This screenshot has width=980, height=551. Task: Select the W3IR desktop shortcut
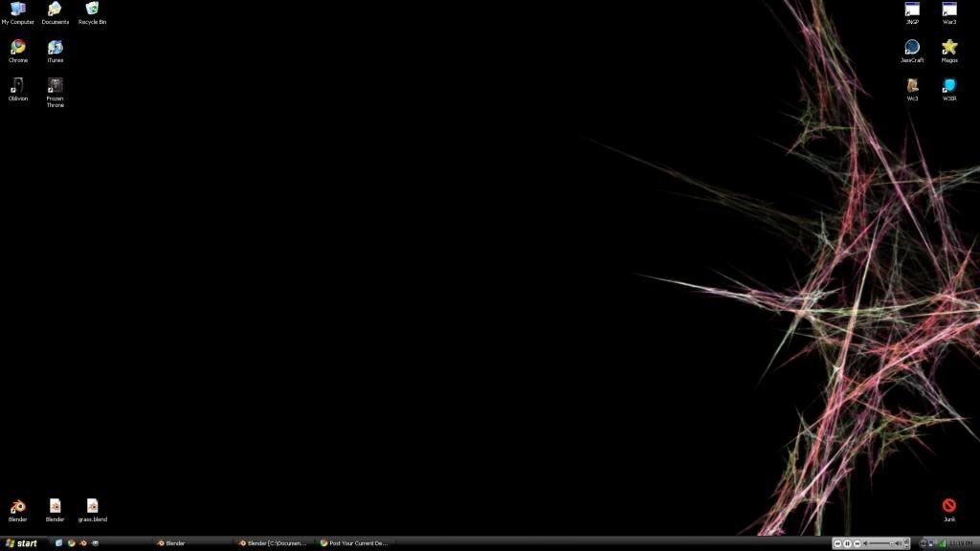pyautogui.click(x=949, y=89)
